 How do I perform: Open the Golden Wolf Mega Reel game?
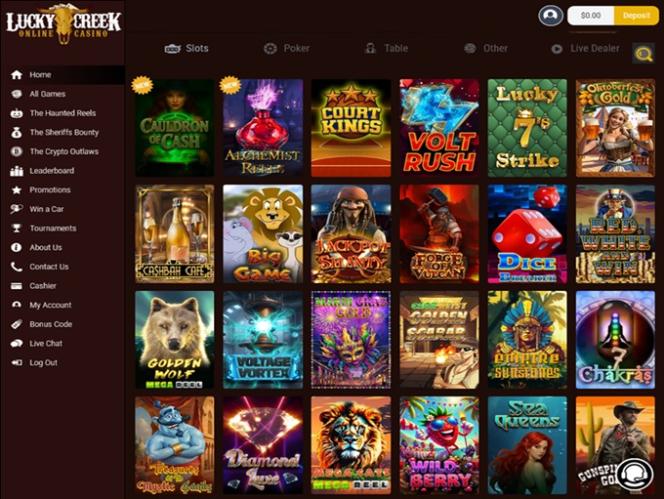(174, 339)
